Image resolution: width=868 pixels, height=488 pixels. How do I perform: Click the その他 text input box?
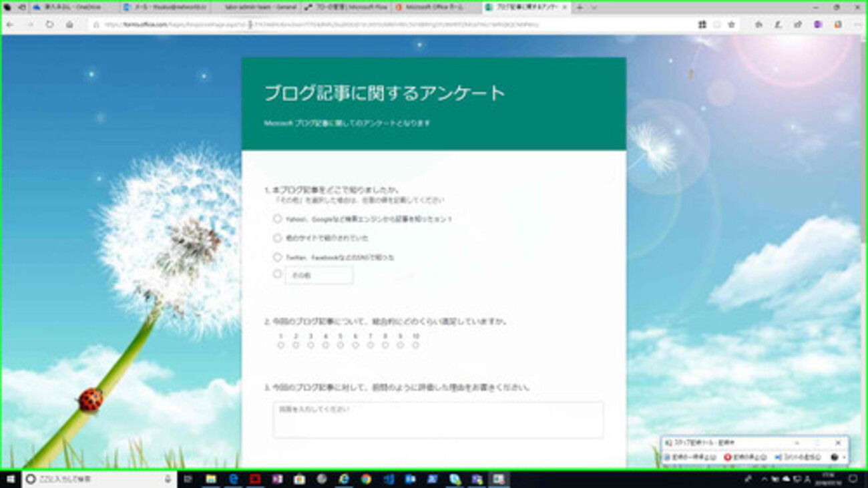click(319, 275)
